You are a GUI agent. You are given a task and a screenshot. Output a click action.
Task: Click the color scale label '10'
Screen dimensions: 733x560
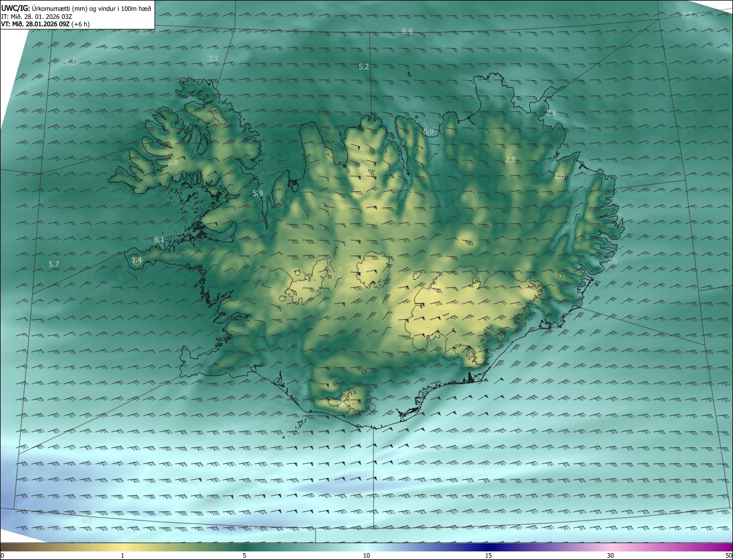coord(366,556)
